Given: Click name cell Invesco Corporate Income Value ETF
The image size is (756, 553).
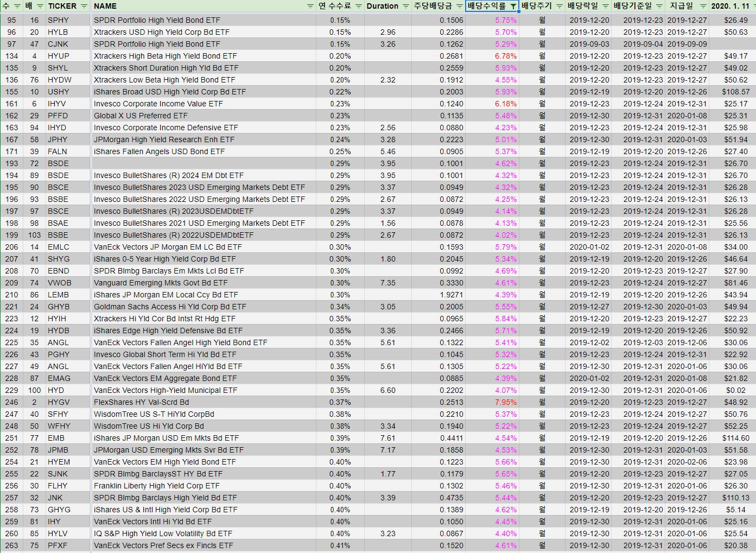Looking at the screenshot, I should (203, 104).
